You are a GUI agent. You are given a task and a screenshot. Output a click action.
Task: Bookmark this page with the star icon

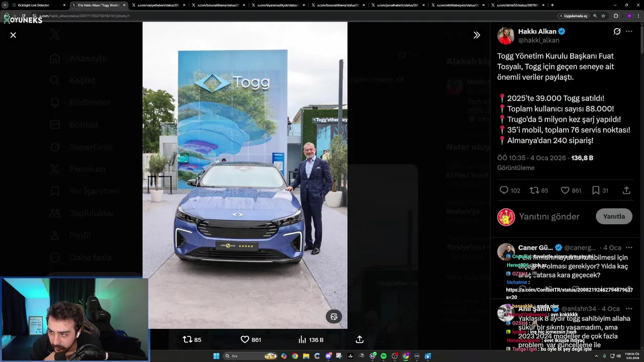[603, 16]
